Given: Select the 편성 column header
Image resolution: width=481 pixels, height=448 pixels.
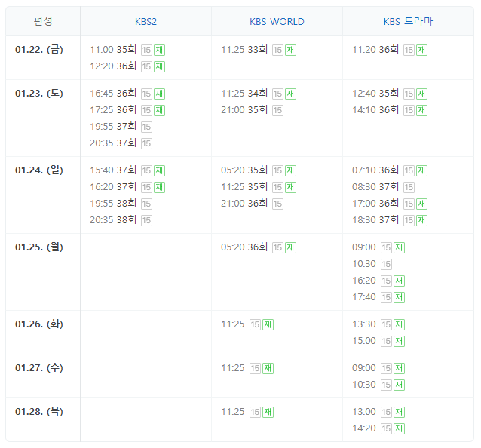Looking at the screenshot, I should [43, 21].
